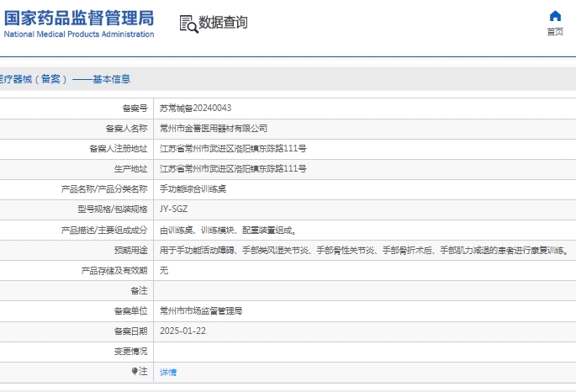
Task: Select the record number 苏常械备20240043
Action: pos(195,108)
